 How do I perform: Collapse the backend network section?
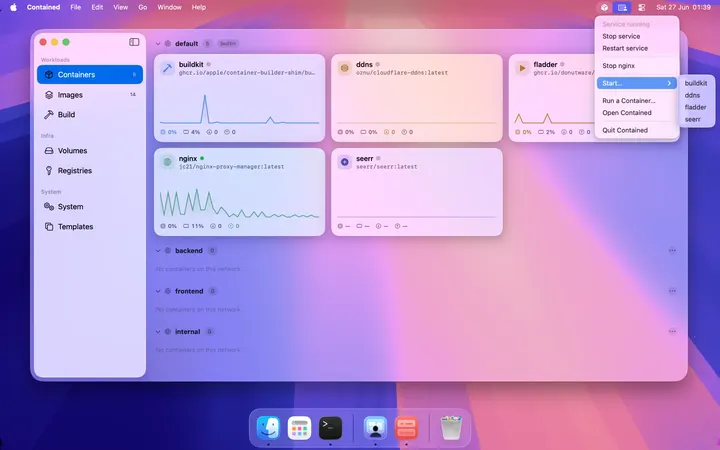click(x=158, y=251)
